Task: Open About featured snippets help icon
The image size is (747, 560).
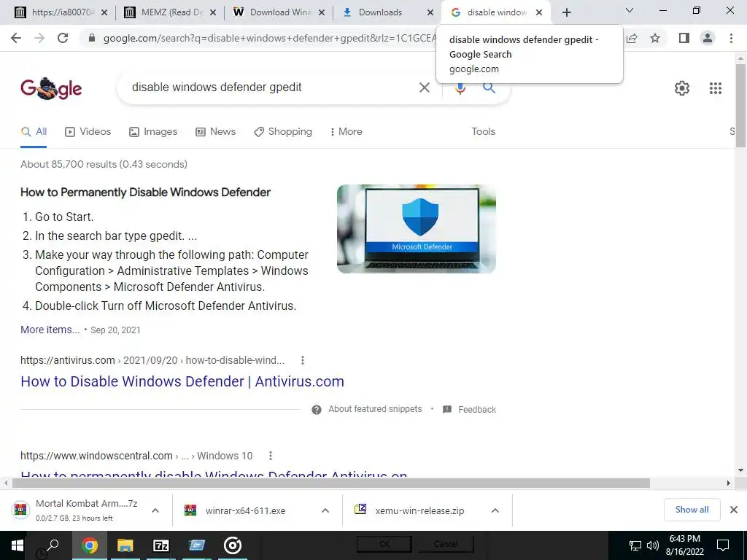Action: pyautogui.click(x=317, y=410)
